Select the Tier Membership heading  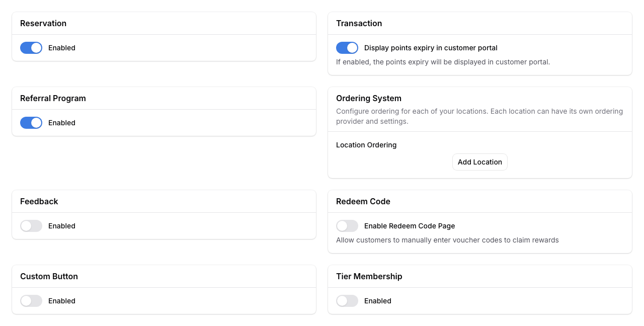pyautogui.click(x=369, y=276)
